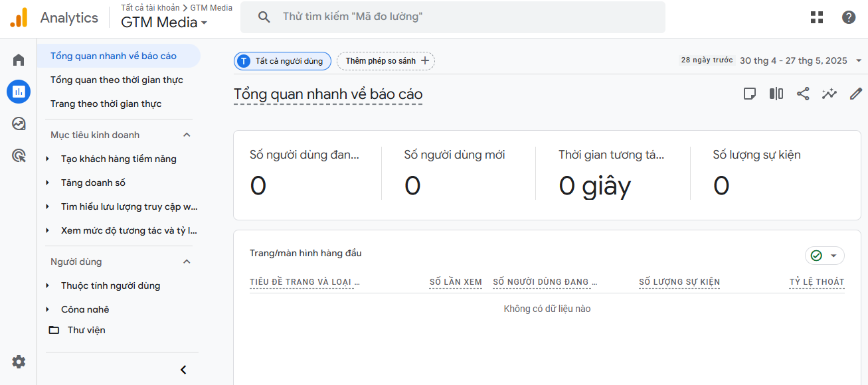Click the Help question mark icon
Image resolution: width=868 pixels, height=385 pixels.
coord(849,17)
